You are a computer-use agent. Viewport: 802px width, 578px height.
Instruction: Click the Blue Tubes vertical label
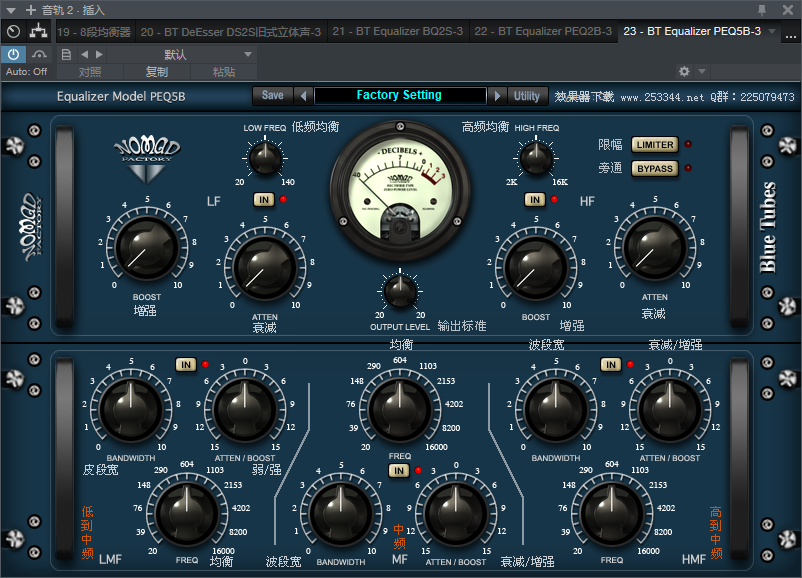click(768, 228)
